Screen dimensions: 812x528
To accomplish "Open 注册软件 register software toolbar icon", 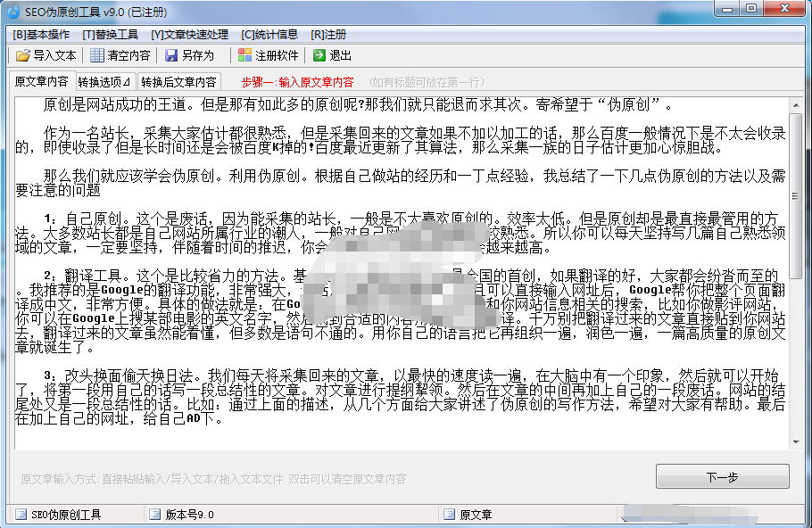I will (244, 55).
